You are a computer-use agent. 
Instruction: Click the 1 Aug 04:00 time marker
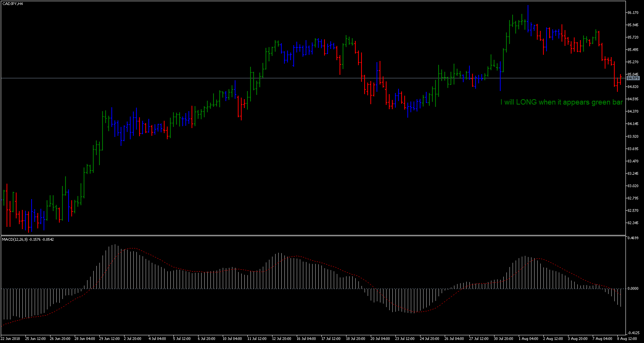tap(528, 339)
